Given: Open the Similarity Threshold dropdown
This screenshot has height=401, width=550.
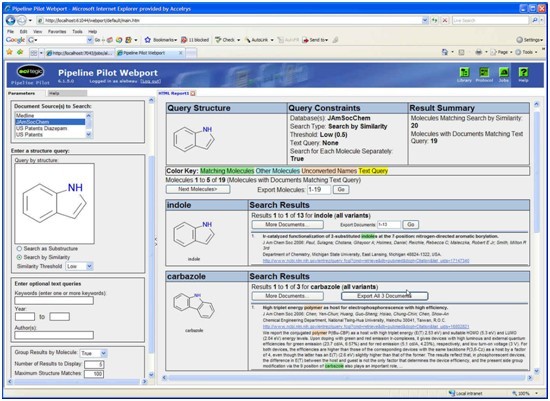Looking at the screenshot, I should [89, 266].
